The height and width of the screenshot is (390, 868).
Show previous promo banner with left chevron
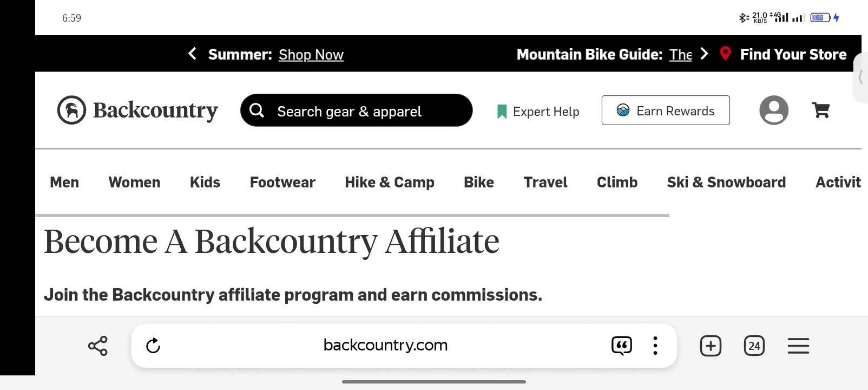192,54
